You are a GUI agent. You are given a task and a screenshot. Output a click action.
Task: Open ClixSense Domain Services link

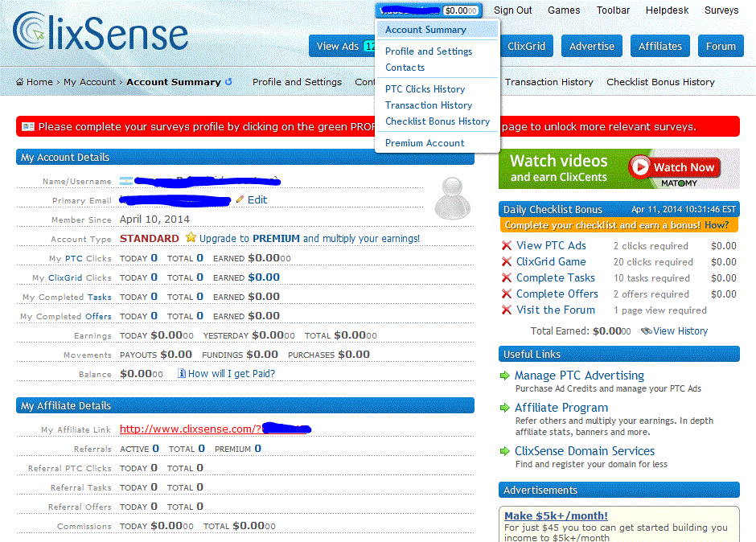point(585,451)
